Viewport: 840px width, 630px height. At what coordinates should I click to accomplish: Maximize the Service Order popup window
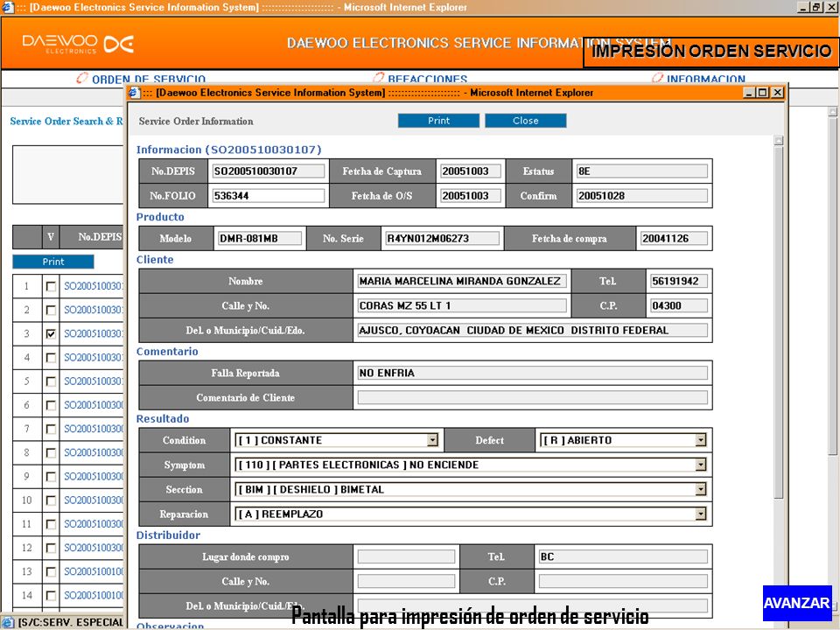coord(763,93)
